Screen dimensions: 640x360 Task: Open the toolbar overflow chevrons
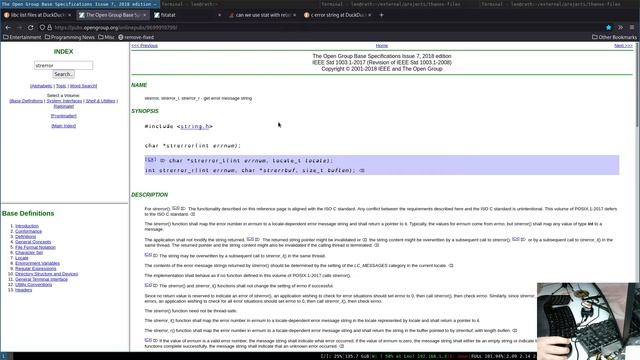coord(620,27)
